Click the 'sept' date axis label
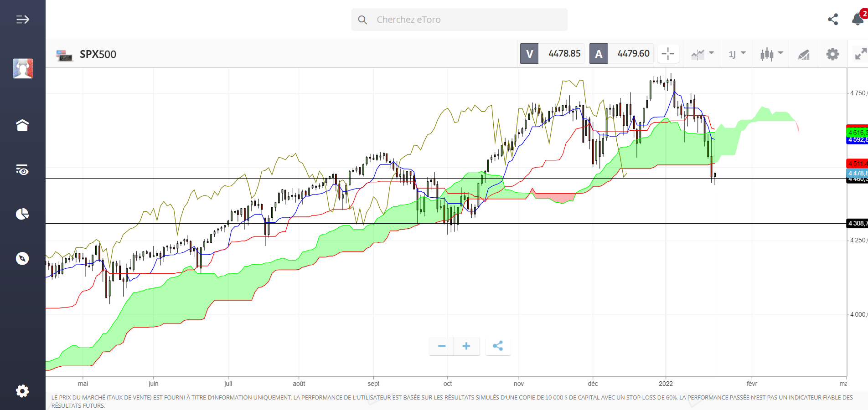Viewport: 868px width, 410px height. tap(373, 384)
